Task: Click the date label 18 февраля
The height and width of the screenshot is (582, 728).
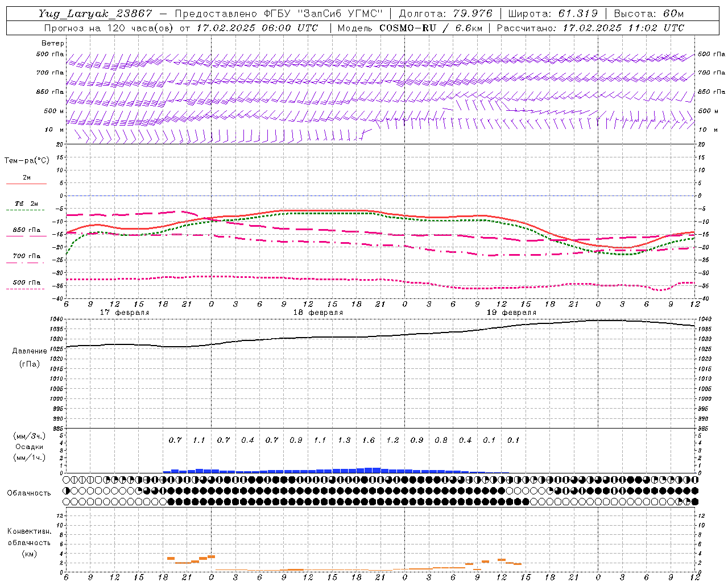Action: coord(318,313)
